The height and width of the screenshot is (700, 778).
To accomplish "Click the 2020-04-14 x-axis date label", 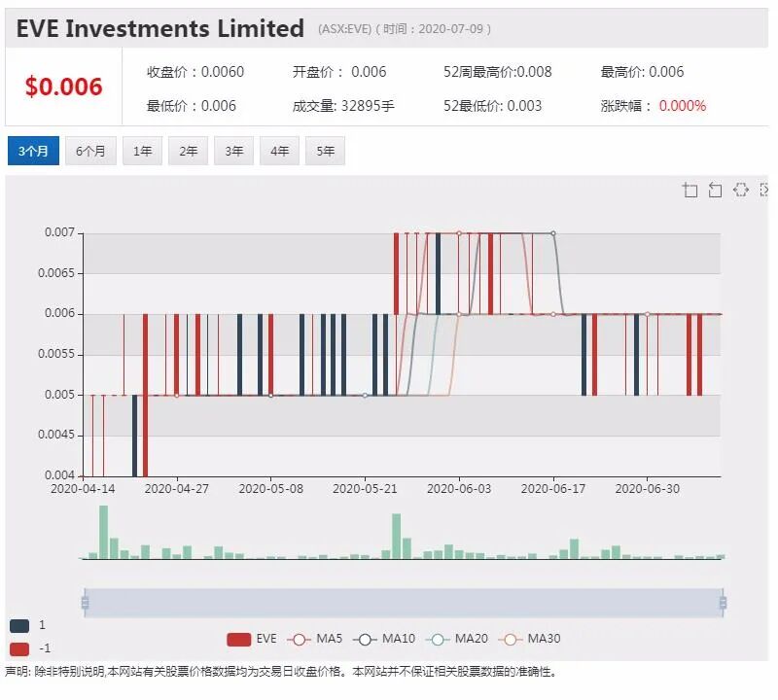I will point(83,489).
